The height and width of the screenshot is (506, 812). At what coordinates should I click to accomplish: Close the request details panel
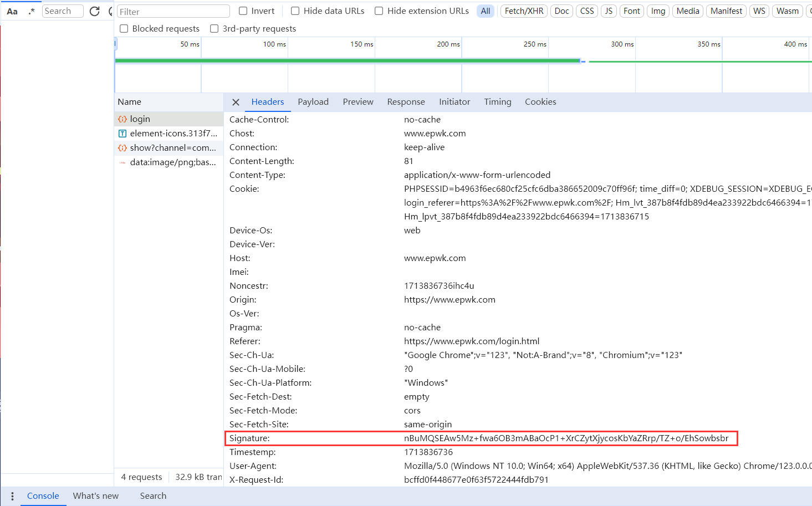[236, 102]
